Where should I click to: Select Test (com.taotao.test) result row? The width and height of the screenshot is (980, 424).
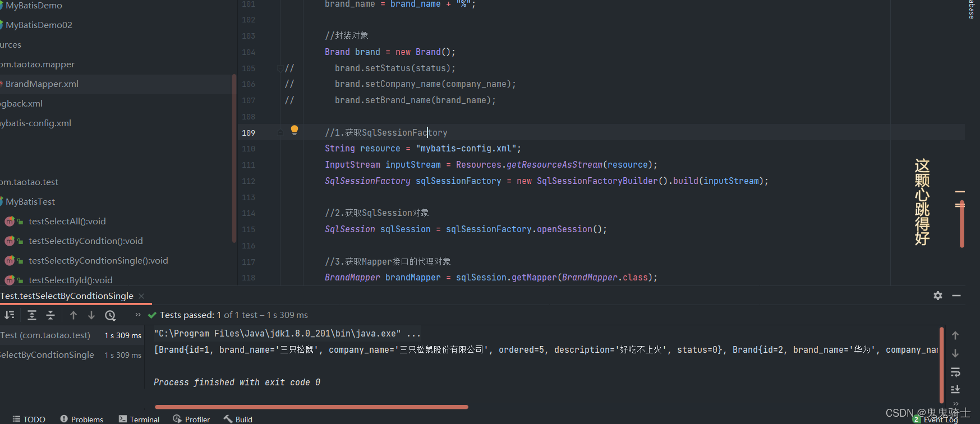(72, 335)
